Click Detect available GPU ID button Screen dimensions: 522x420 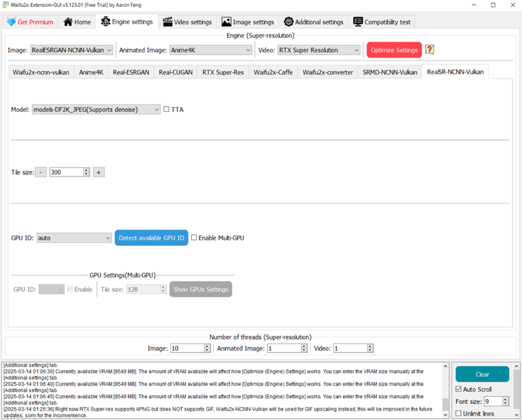151,238
